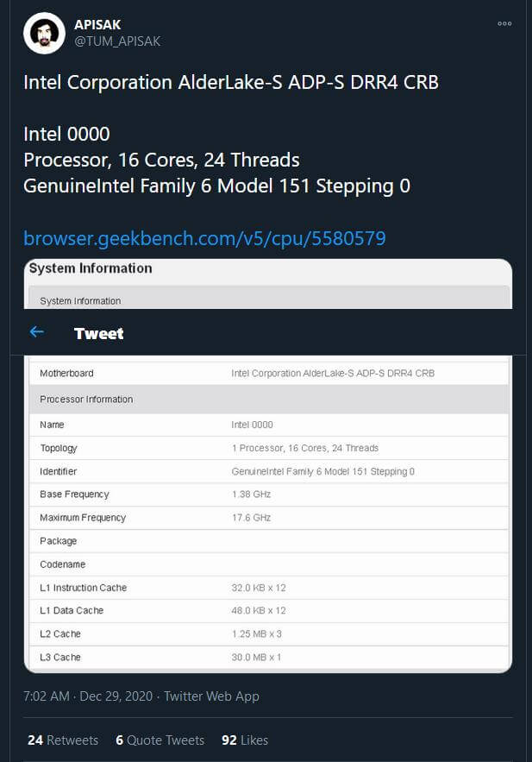Click the Processor Information section header row

click(267, 399)
